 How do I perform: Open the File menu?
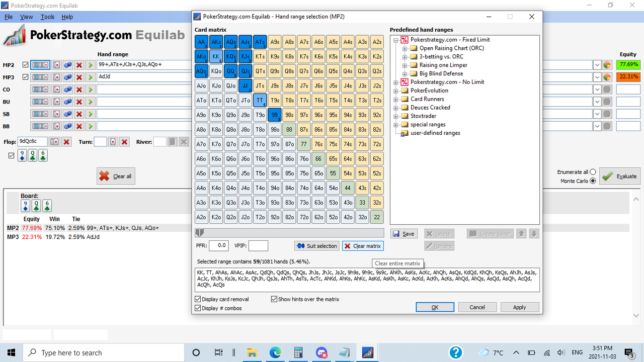pyautogui.click(x=9, y=17)
